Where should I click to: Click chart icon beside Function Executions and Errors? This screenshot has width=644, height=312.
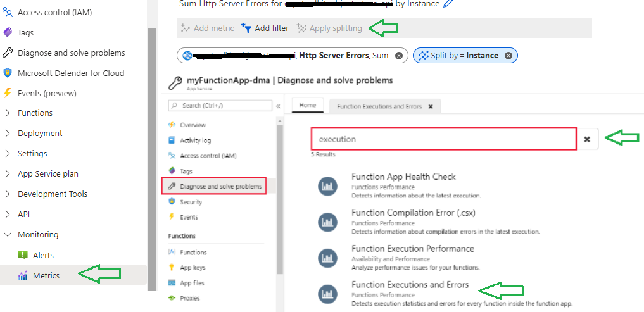click(x=327, y=294)
